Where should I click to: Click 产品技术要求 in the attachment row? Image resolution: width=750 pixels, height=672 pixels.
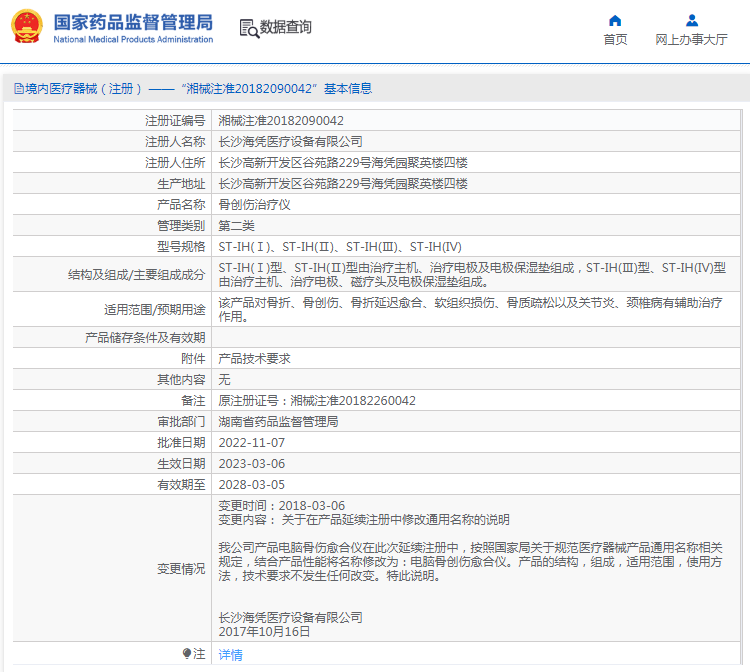click(254, 358)
